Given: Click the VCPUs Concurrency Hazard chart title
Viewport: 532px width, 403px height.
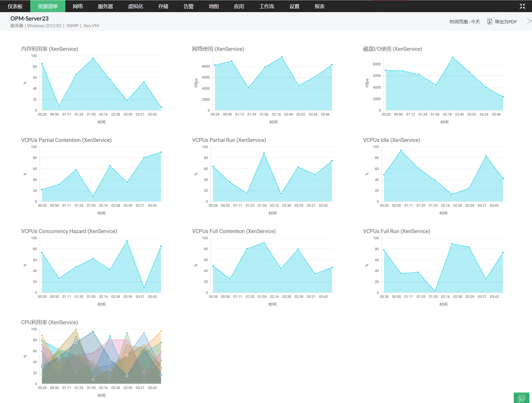Looking at the screenshot, I should (x=69, y=231).
